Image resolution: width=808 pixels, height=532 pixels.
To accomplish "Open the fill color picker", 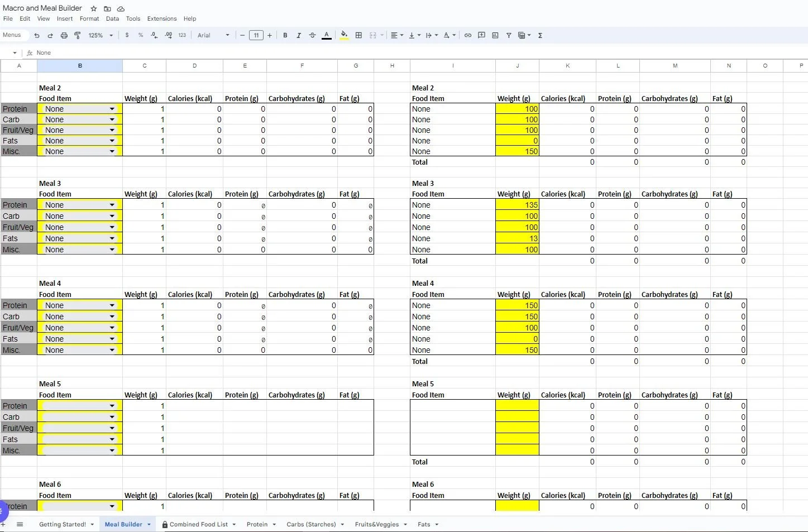I will [x=344, y=35].
